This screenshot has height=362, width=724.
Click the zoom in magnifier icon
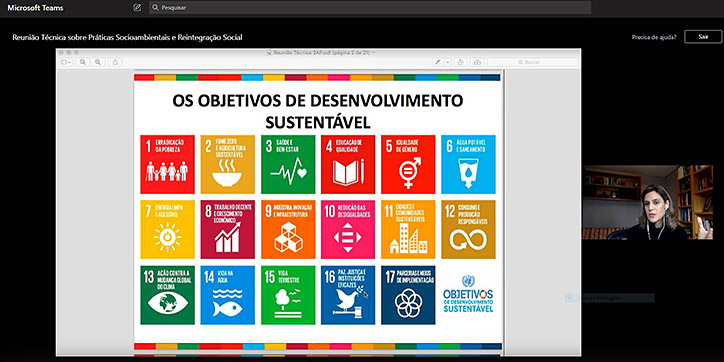[97, 62]
